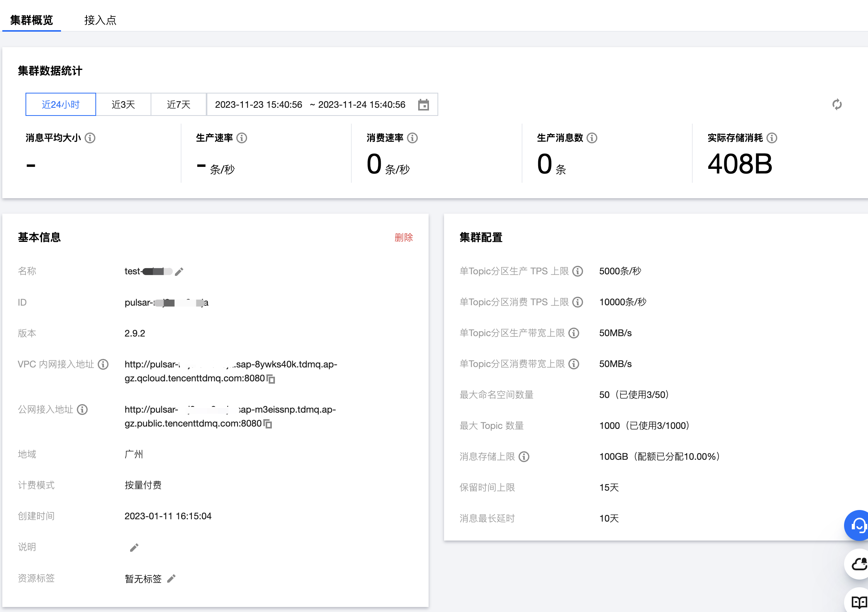The width and height of the screenshot is (868, 612).
Task: Select the 近24小时 time range
Action: [61, 105]
